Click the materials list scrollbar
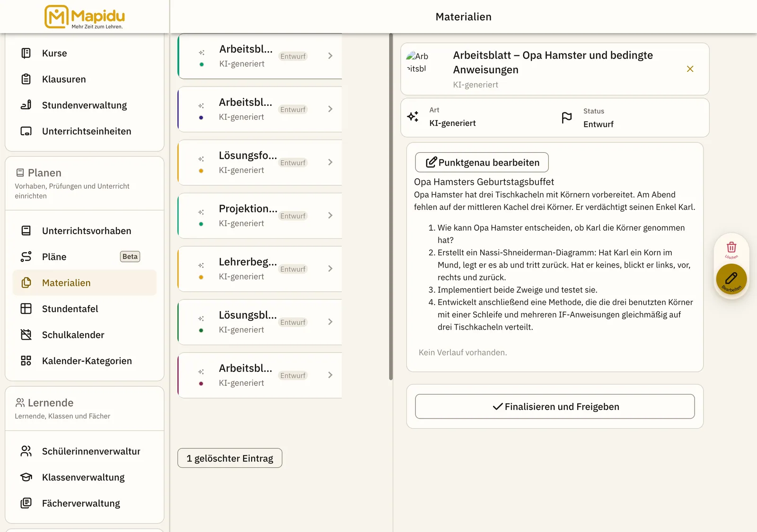 point(391,207)
